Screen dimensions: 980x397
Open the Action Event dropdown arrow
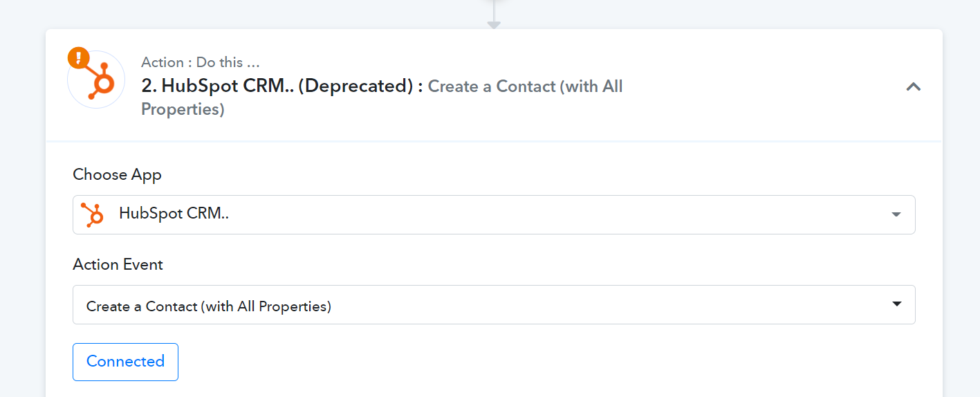click(x=897, y=304)
